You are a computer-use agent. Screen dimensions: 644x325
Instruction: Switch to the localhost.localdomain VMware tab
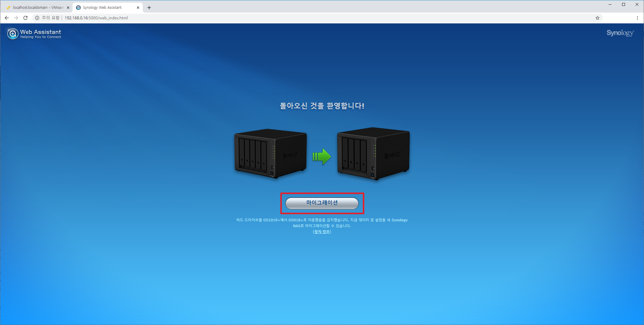[38, 8]
